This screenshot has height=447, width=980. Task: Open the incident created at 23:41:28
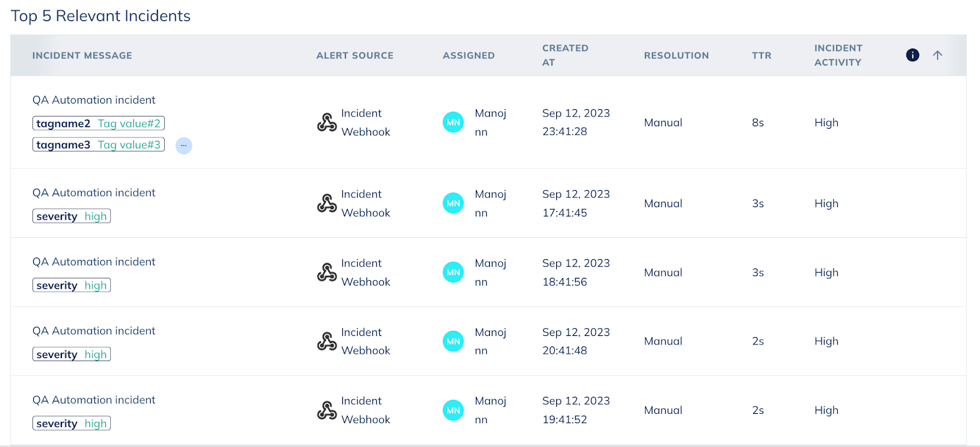click(94, 100)
